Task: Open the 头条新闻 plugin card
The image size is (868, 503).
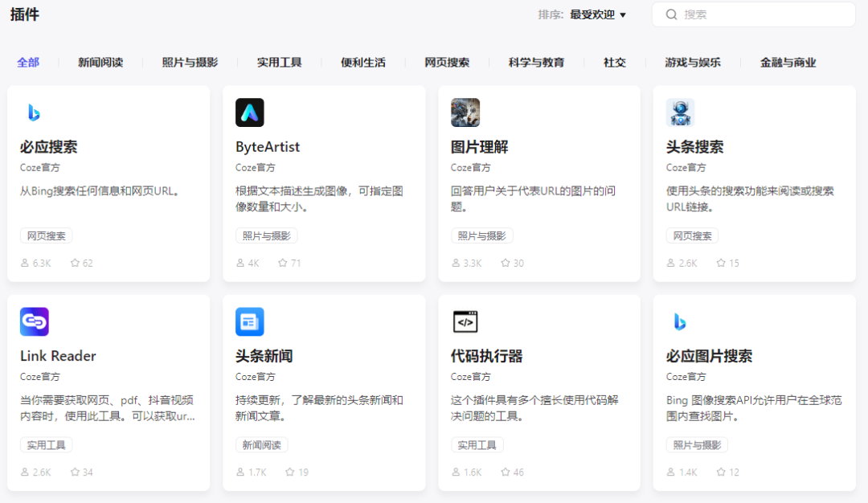Action: coord(324,392)
